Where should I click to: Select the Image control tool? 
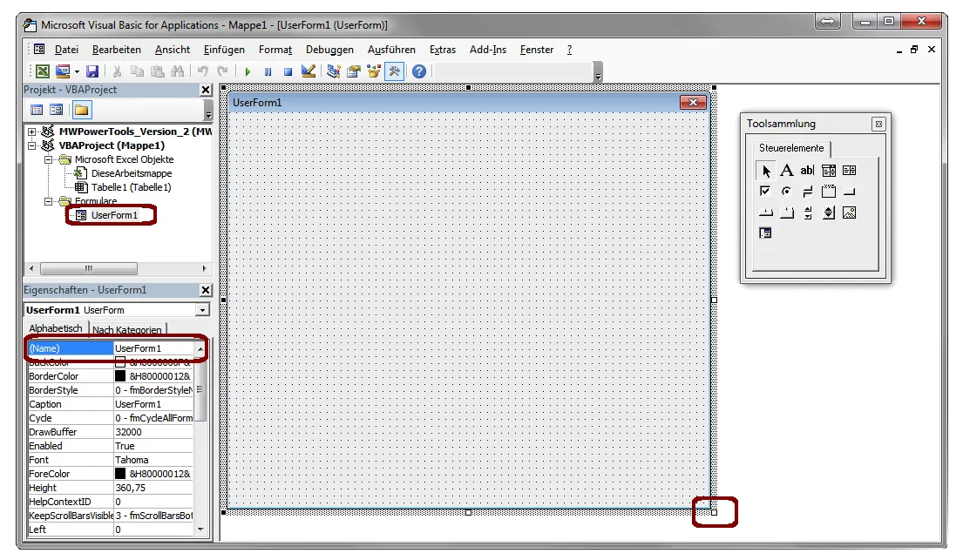[850, 213]
